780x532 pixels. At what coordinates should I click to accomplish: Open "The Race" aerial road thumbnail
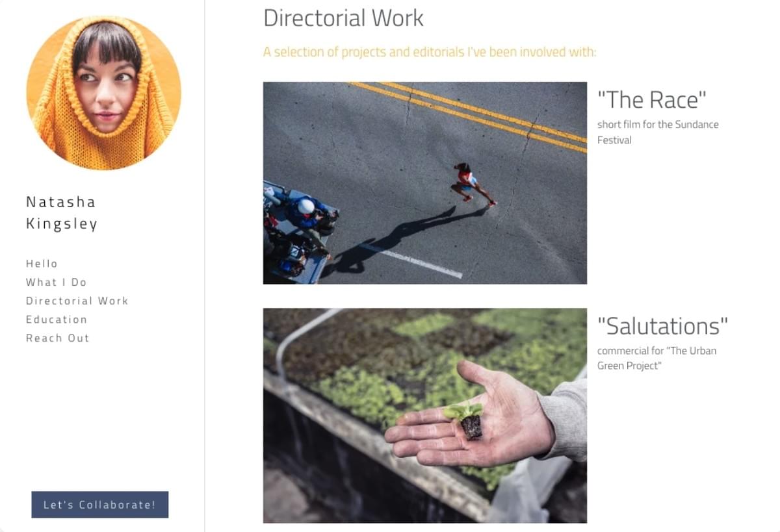[x=425, y=183]
